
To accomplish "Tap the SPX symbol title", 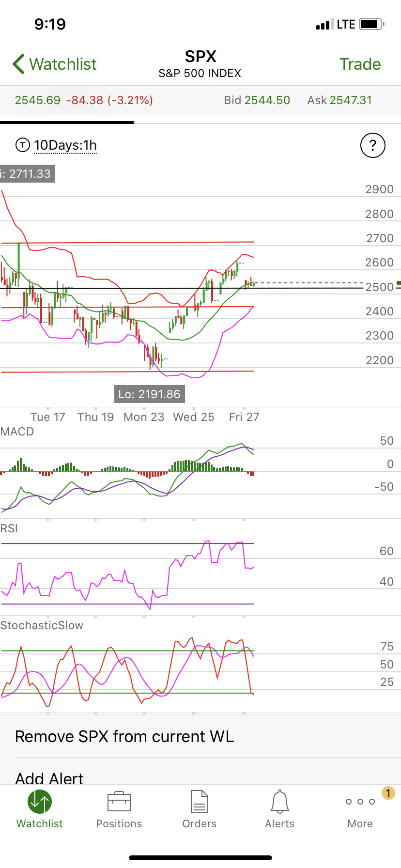I will 200,56.
